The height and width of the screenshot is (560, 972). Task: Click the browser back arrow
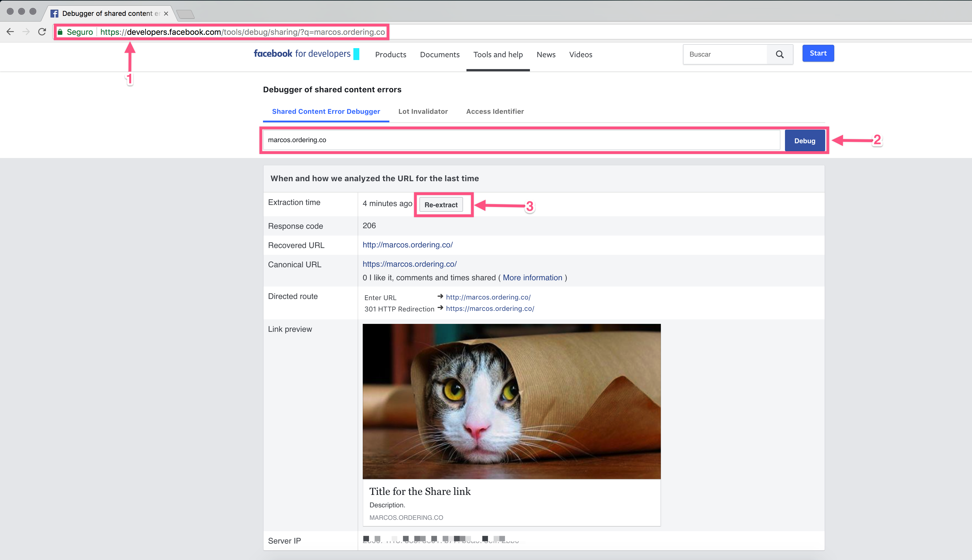click(10, 32)
